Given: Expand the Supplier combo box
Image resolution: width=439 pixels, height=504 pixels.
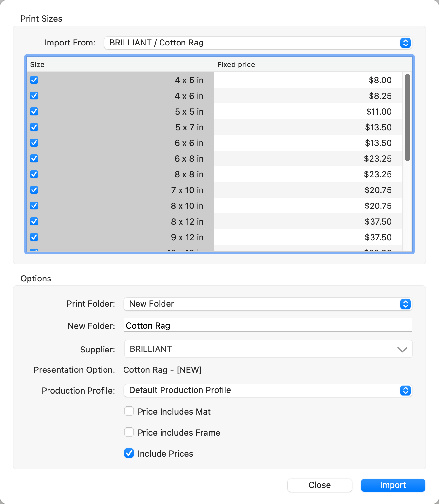Looking at the screenshot, I should tap(402, 349).
